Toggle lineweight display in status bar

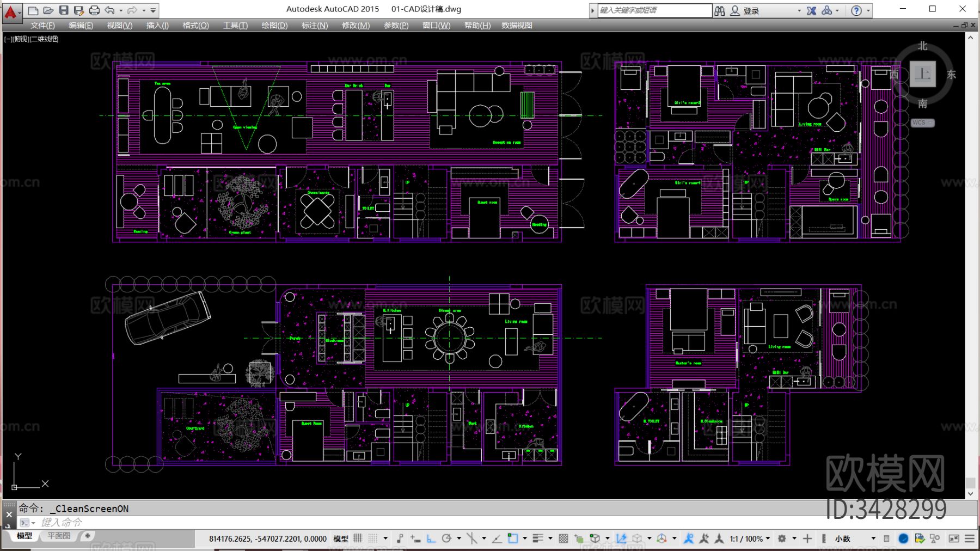click(x=538, y=538)
